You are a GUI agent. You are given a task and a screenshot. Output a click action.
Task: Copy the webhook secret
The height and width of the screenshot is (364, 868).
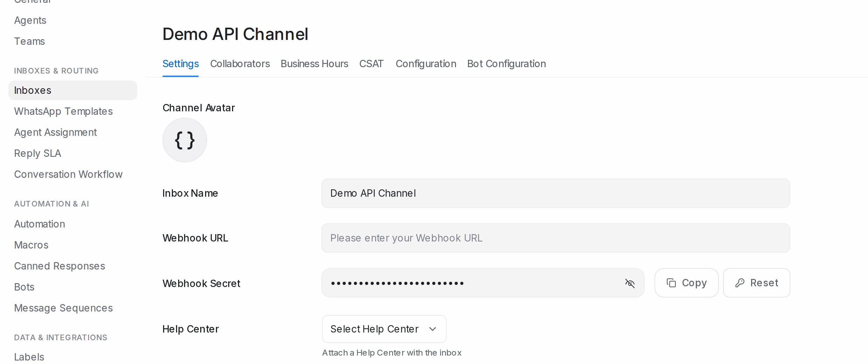[x=686, y=283]
